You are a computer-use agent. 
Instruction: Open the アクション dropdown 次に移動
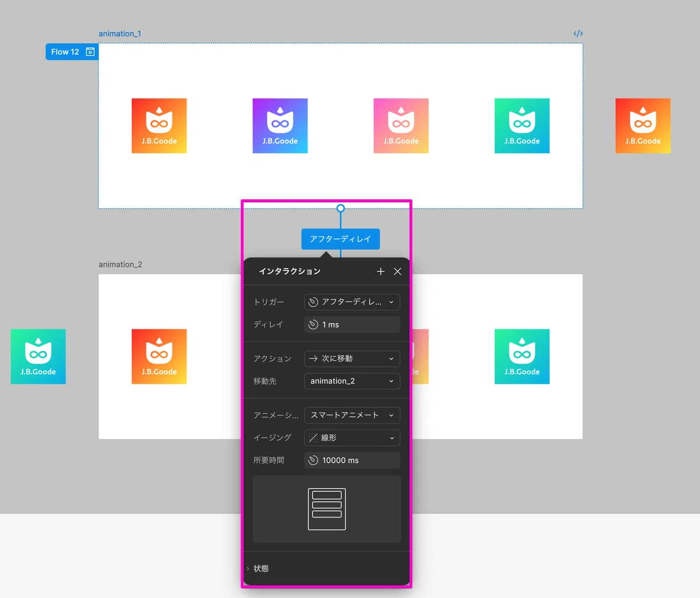[x=352, y=358]
